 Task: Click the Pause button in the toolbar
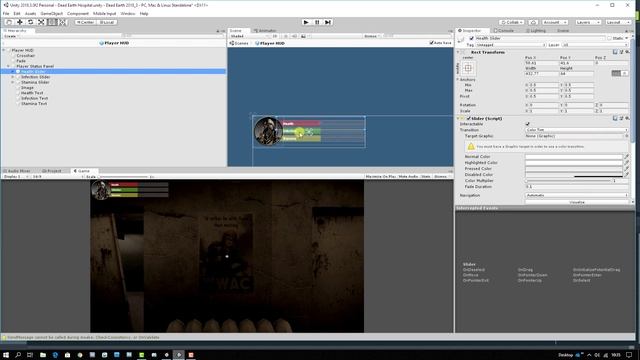(317, 22)
